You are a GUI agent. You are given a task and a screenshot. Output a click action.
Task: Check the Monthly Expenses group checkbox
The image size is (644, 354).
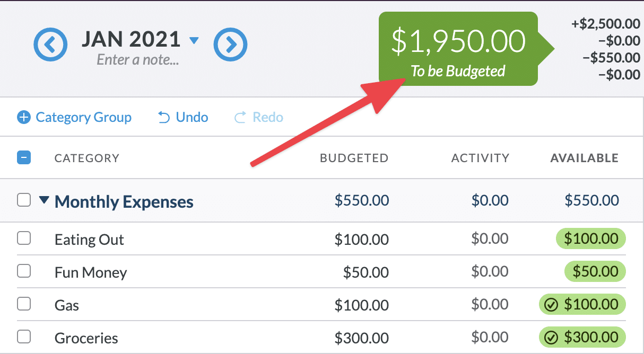24,200
